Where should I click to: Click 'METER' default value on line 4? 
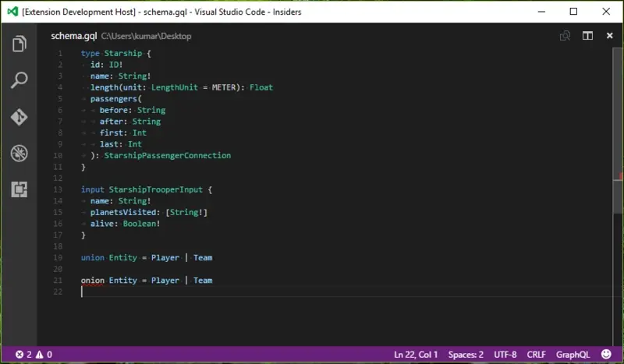click(224, 87)
